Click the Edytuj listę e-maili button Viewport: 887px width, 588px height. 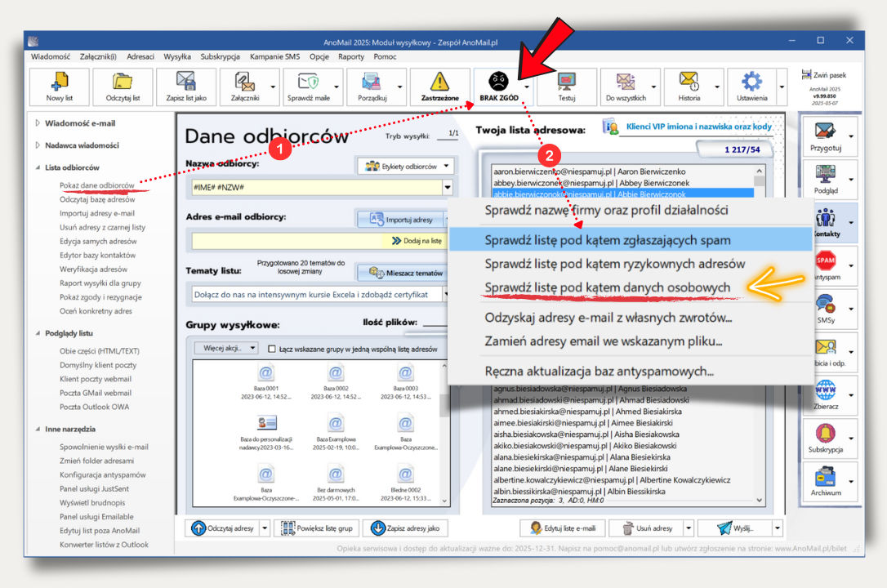point(562,528)
